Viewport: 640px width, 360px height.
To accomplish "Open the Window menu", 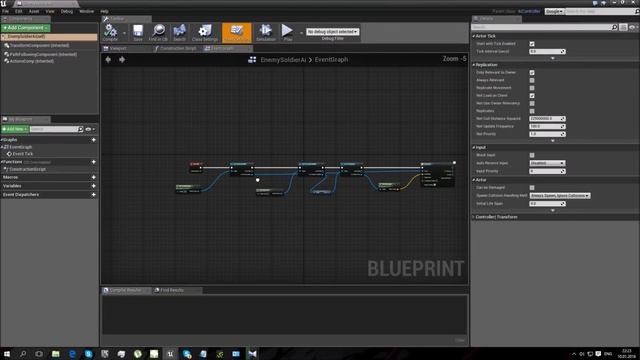I will 87,11.
